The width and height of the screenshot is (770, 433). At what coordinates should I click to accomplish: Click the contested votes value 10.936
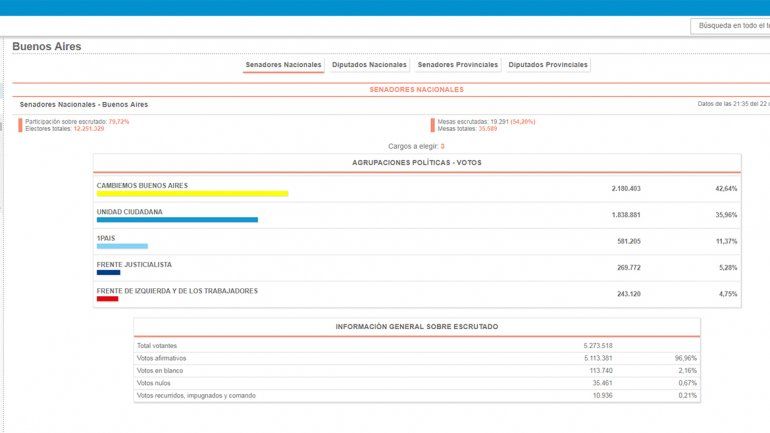point(603,396)
